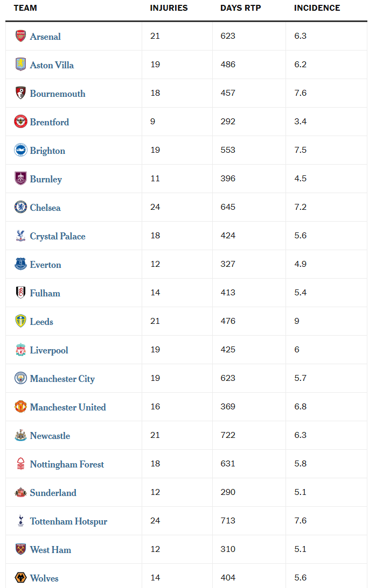Image resolution: width=376 pixels, height=588 pixels.
Task: Click the Chelsea crest icon
Action: (20, 207)
